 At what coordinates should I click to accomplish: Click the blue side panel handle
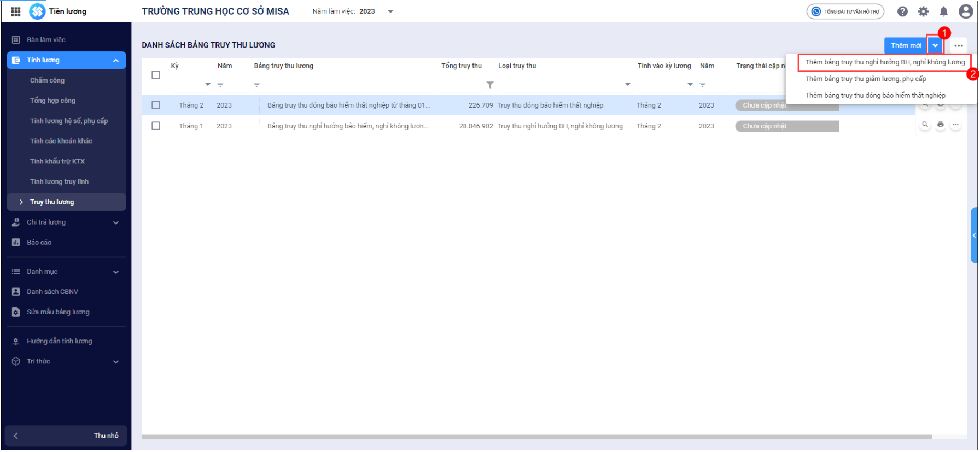pyautogui.click(x=974, y=236)
